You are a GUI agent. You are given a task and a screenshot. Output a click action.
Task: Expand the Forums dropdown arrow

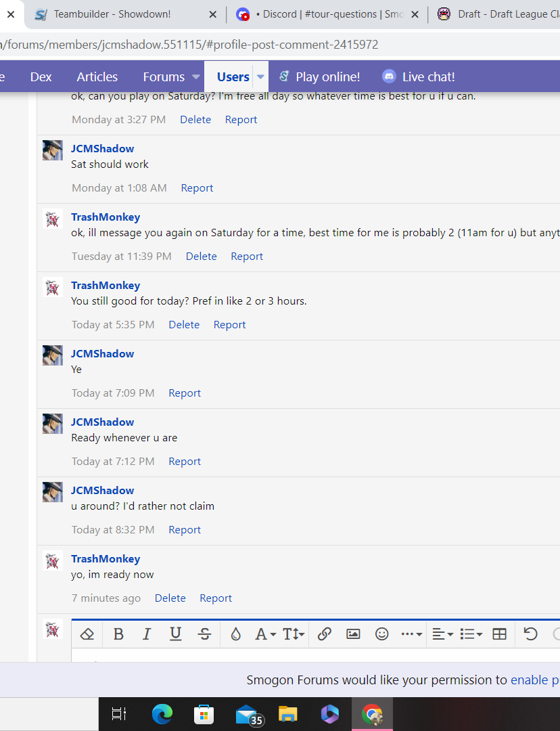click(196, 77)
